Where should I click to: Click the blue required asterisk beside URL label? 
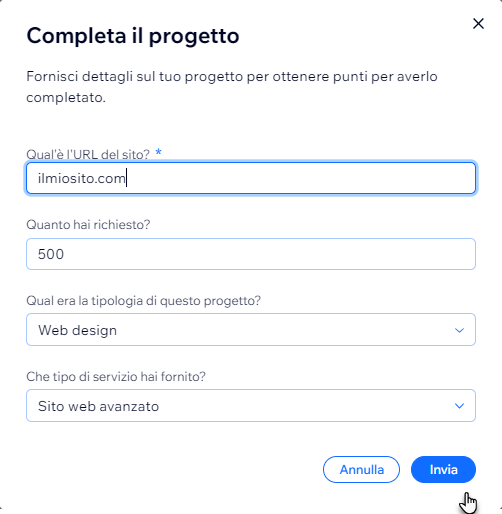tap(159, 152)
